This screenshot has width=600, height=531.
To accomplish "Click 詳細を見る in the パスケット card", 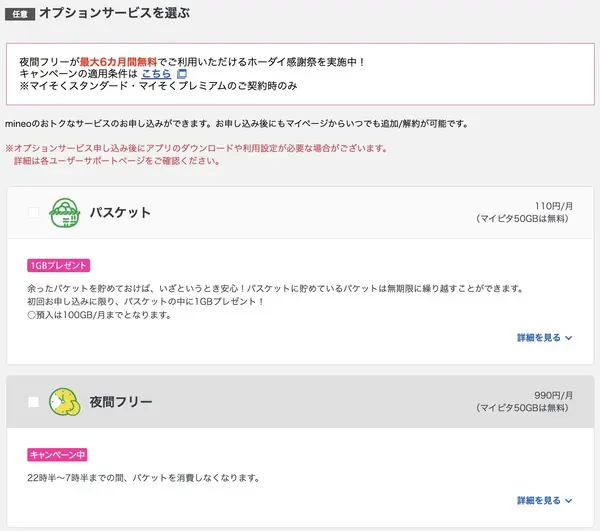I will (x=539, y=338).
